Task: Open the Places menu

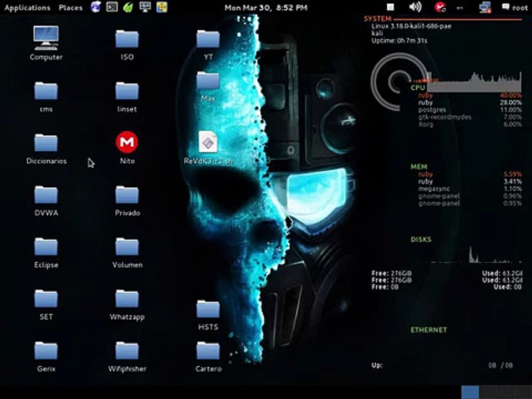Action: (70, 7)
